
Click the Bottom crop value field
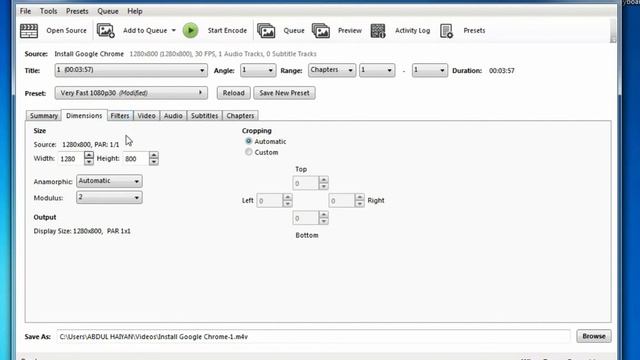[x=306, y=218]
